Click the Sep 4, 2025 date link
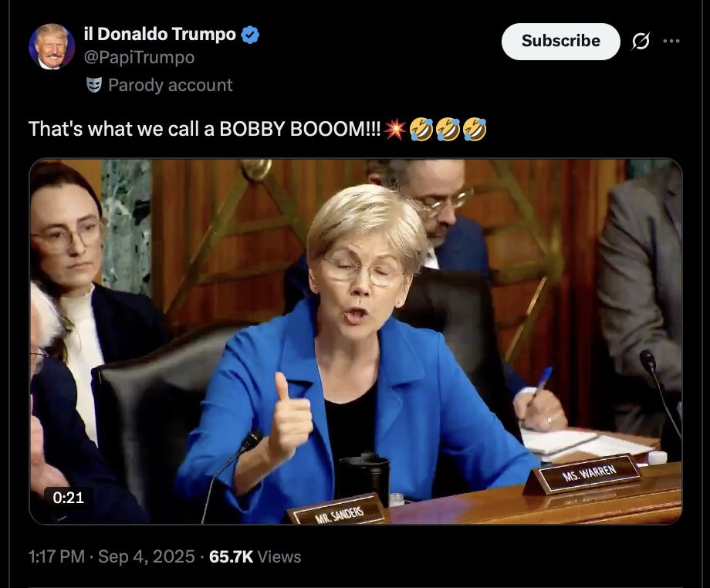The width and height of the screenshot is (710, 588). [x=147, y=557]
